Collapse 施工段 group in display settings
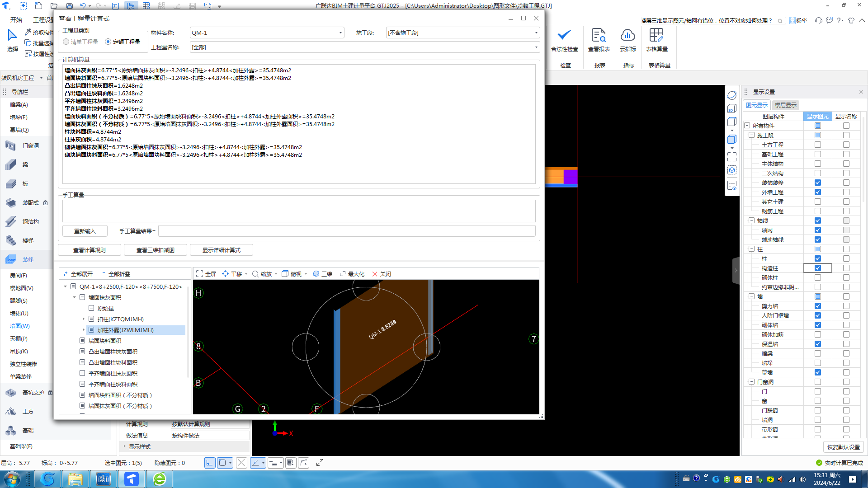The width and height of the screenshot is (868, 488). point(751,135)
